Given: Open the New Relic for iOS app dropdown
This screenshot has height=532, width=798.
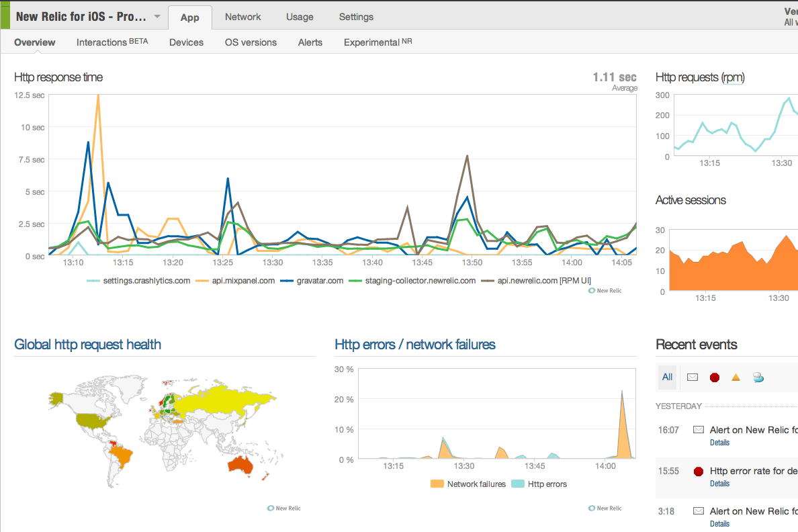Looking at the screenshot, I should tap(157, 17).
